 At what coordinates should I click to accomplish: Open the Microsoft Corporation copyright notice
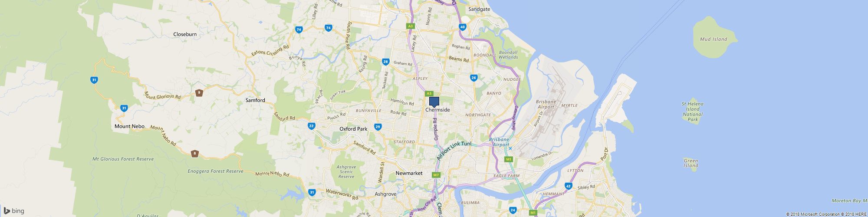click(x=806, y=214)
